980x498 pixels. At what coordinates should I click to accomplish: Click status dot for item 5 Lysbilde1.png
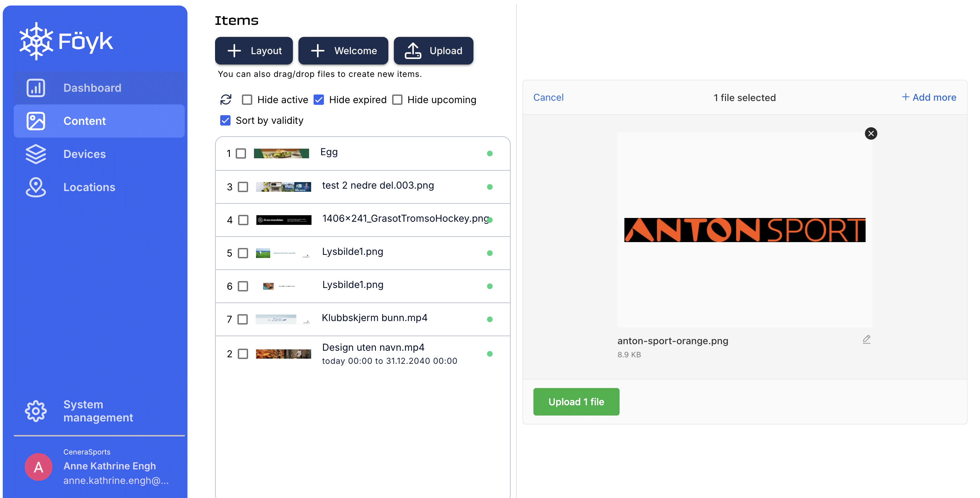click(490, 253)
